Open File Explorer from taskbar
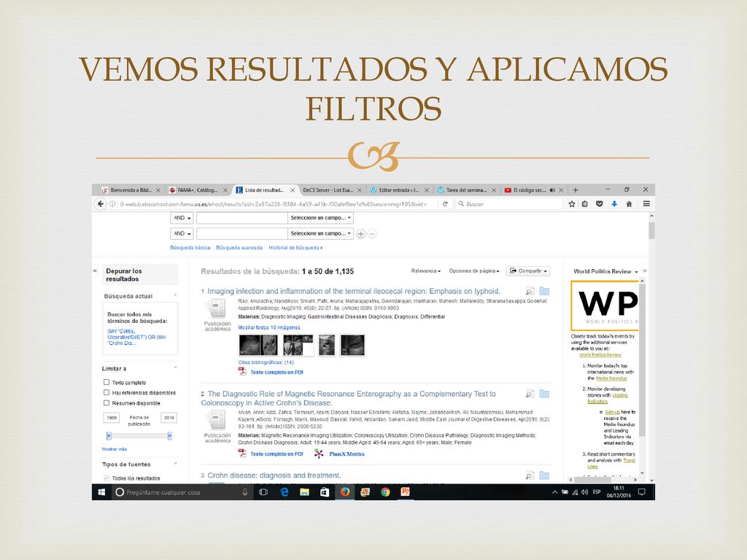The width and height of the screenshot is (747, 560). (304, 492)
